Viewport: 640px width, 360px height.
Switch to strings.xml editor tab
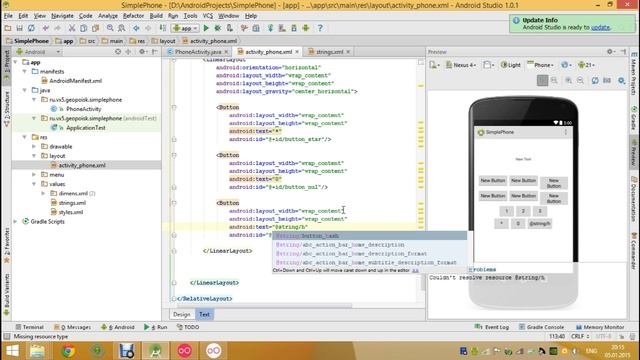(x=329, y=52)
